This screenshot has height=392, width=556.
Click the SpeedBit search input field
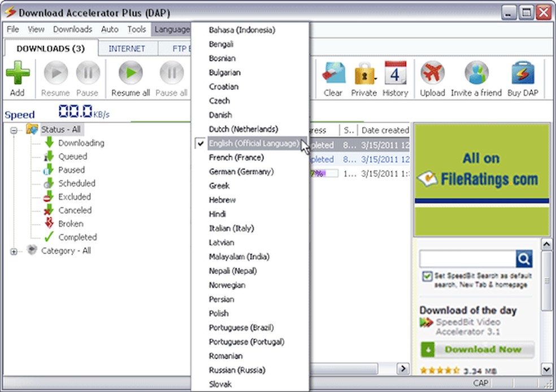click(467, 259)
